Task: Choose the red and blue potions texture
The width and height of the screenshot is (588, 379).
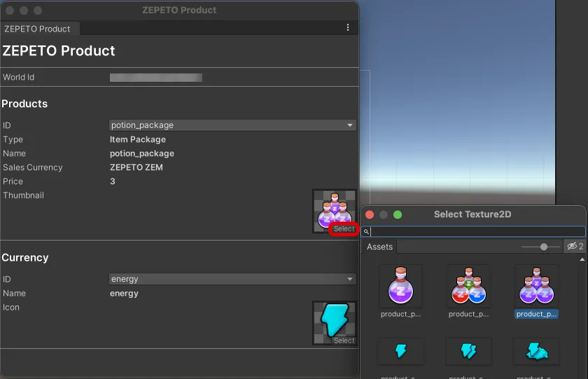Action: click(x=468, y=286)
